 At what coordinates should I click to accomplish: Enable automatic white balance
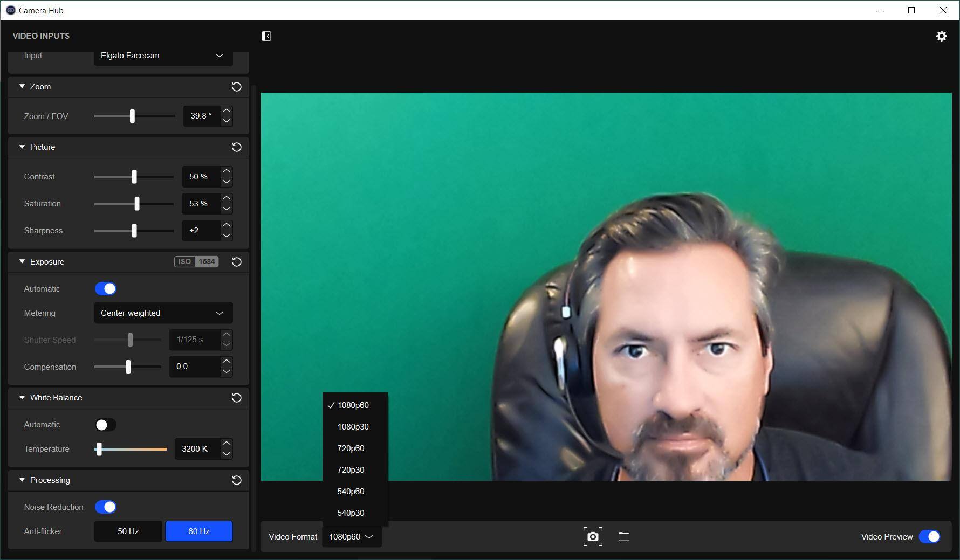click(x=106, y=425)
